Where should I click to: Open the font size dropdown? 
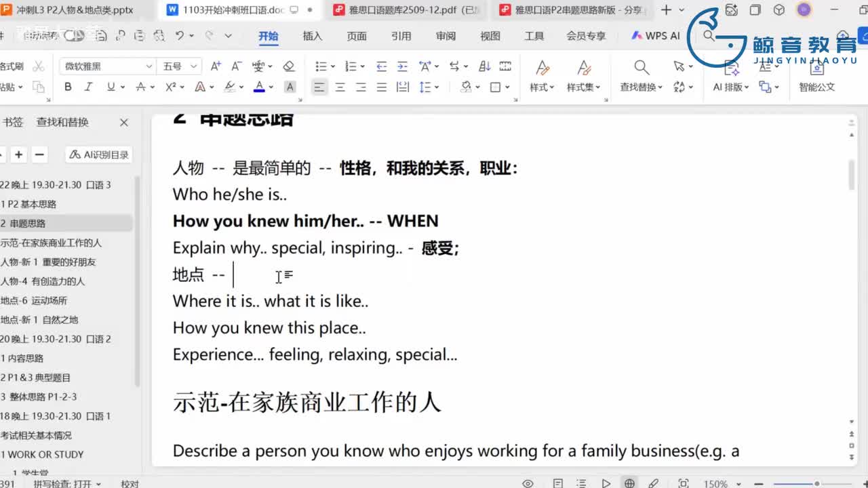coord(193,66)
